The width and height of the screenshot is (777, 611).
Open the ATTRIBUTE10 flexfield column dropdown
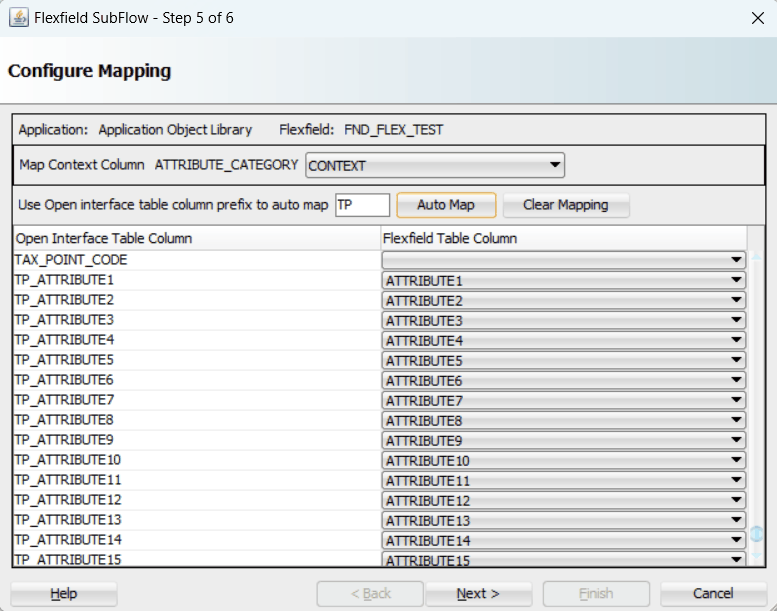[564, 460]
